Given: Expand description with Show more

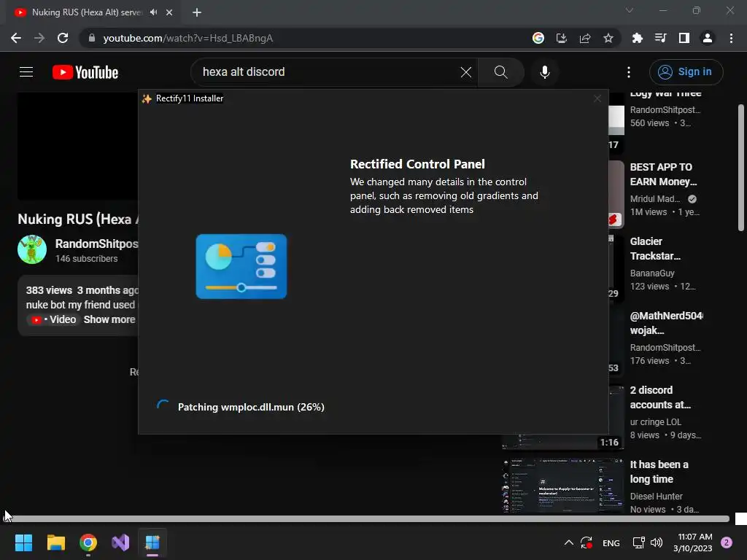Looking at the screenshot, I should click(x=109, y=319).
